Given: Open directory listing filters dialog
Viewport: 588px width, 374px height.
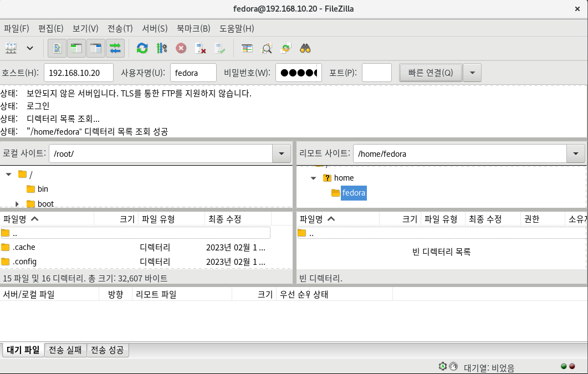Looking at the screenshot, I should [x=247, y=48].
